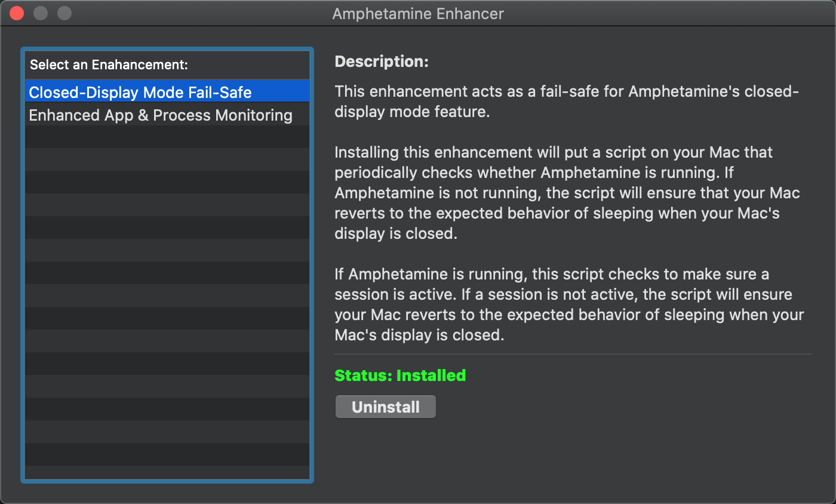Click a middle empty row in enhancement list
This screenshot has height=504, width=836.
167,296
